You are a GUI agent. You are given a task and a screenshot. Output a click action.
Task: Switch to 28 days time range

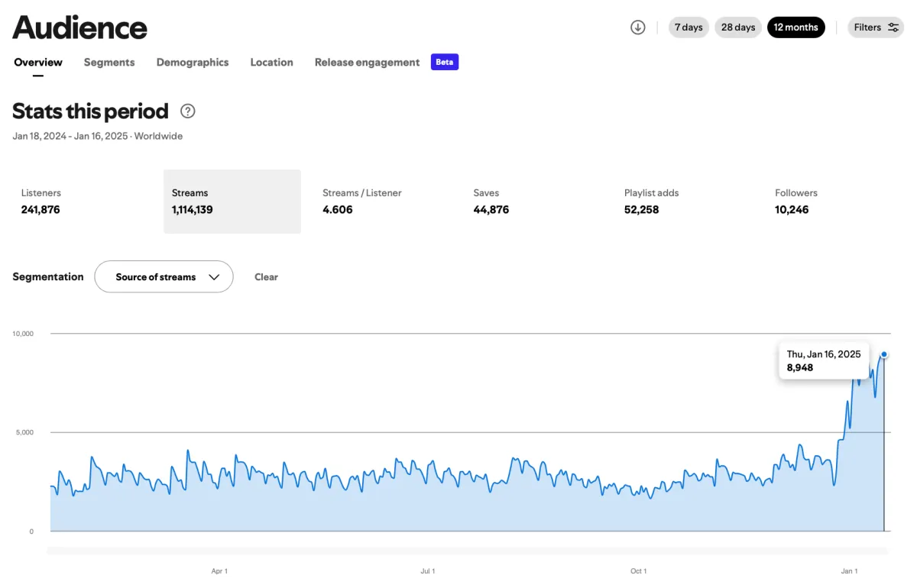tap(737, 27)
